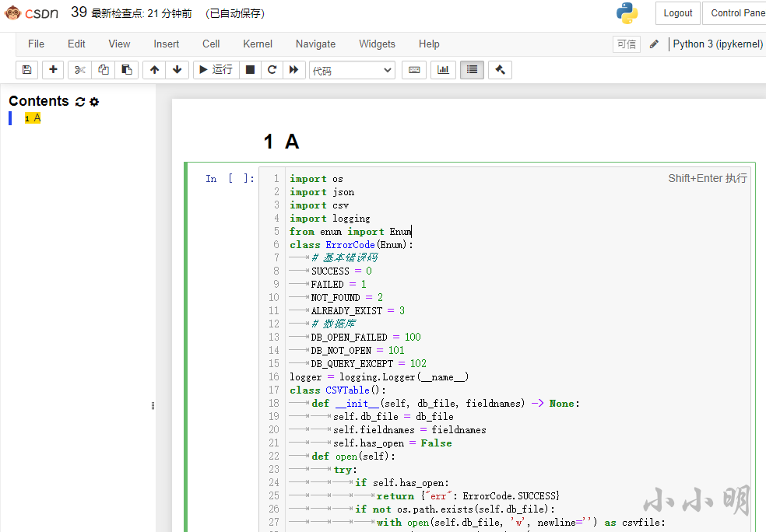Open the Kernel menu
Image resolution: width=766 pixels, height=532 pixels.
point(258,44)
